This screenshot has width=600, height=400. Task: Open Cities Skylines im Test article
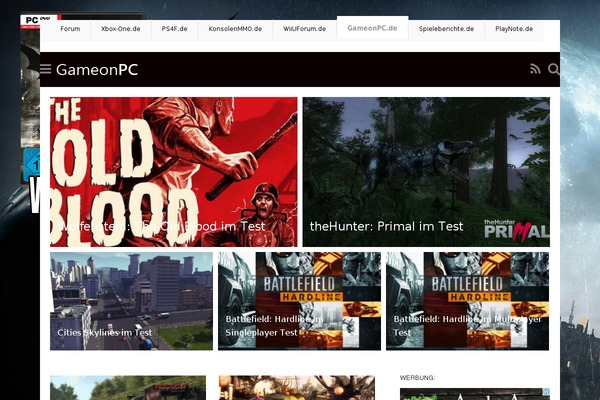click(x=131, y=301)
